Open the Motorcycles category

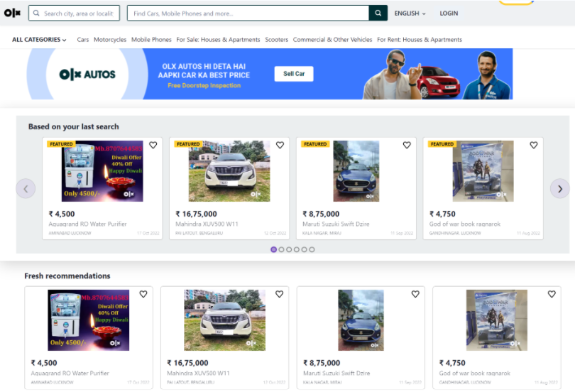pyautogui.click(x=110, y=40)
